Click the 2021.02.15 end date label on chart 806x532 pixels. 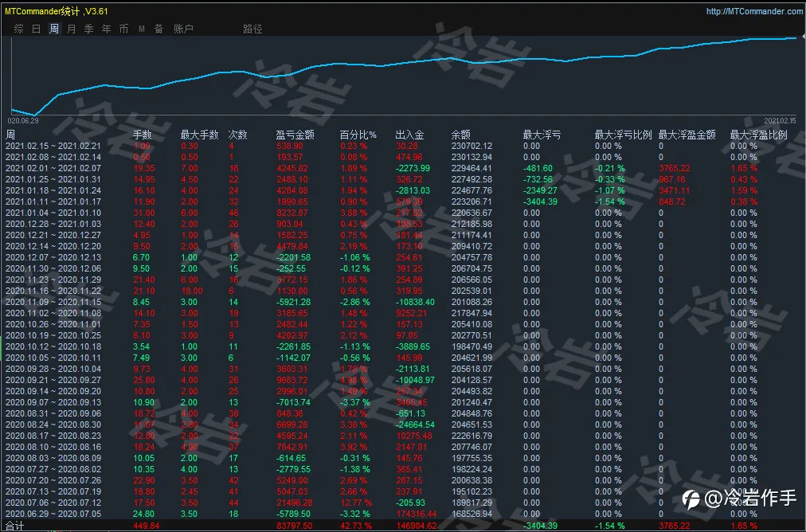(x=779, y=121)
